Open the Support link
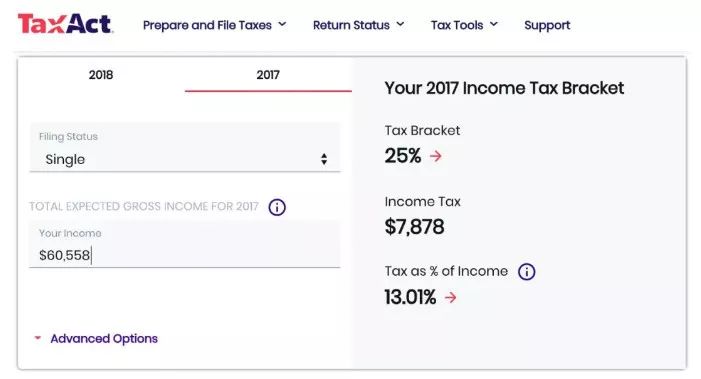This screenshot has width=701, height=379. (x=547, y=25)
